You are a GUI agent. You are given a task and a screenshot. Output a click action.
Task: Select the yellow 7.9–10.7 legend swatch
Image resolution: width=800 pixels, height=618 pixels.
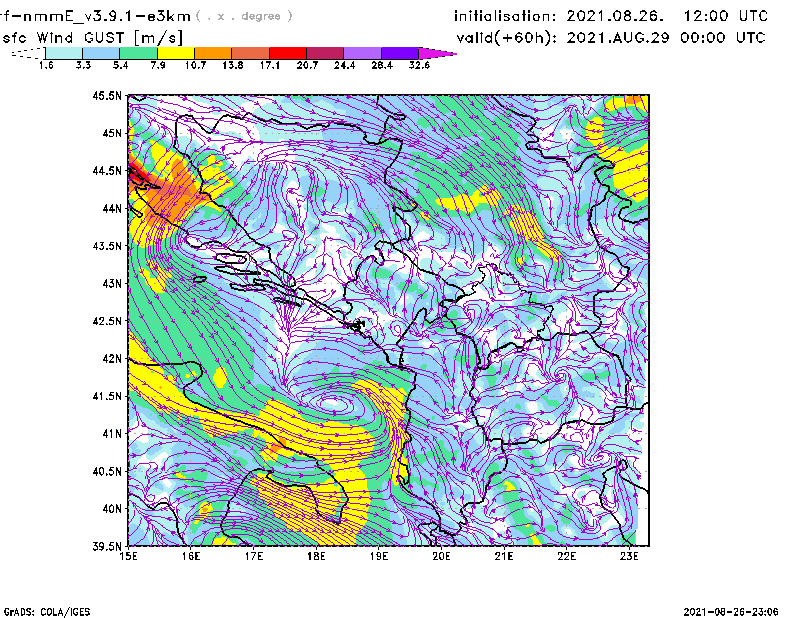(x=176, y=53)
